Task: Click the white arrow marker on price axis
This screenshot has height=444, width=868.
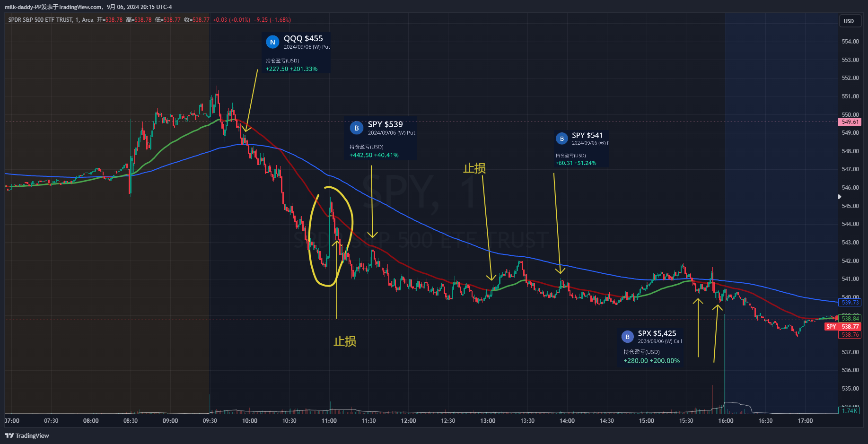Action: pos(840,197)
